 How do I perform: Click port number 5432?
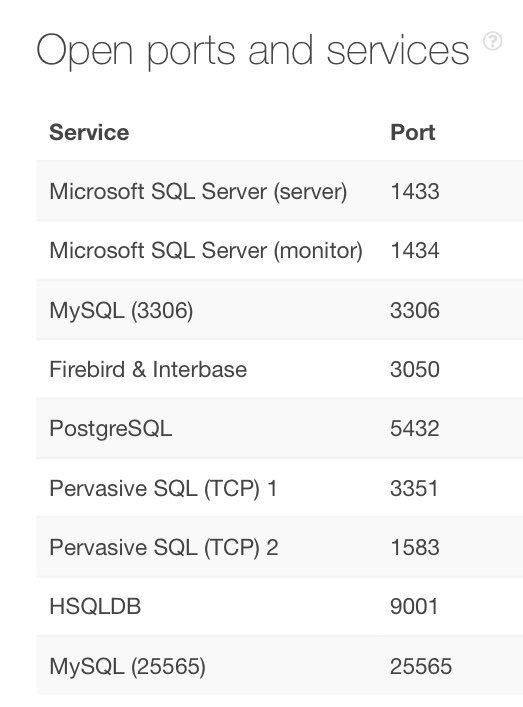tap(415, 428)
